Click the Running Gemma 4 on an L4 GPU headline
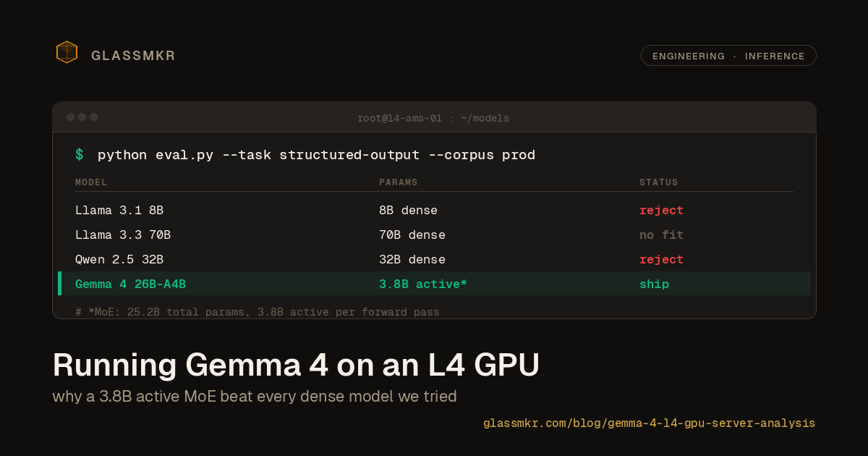Viewport: 868px width, 456px height. [x=296, y=366]
